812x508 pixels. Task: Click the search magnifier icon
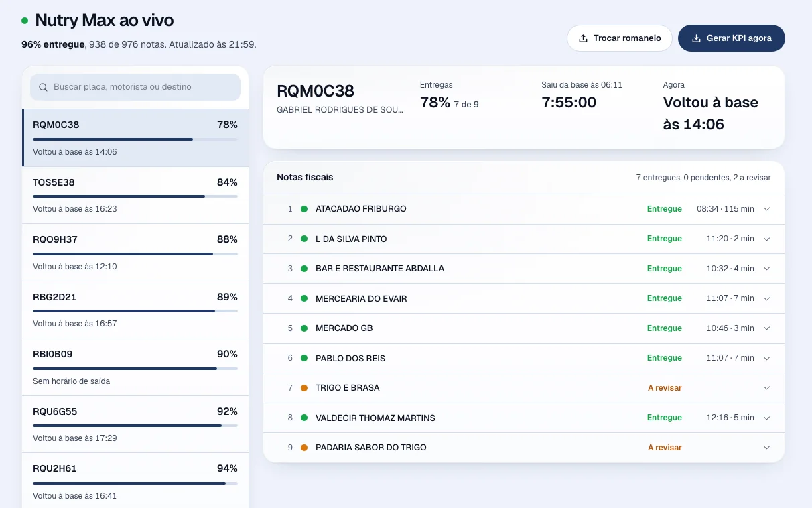pos(44,87)
